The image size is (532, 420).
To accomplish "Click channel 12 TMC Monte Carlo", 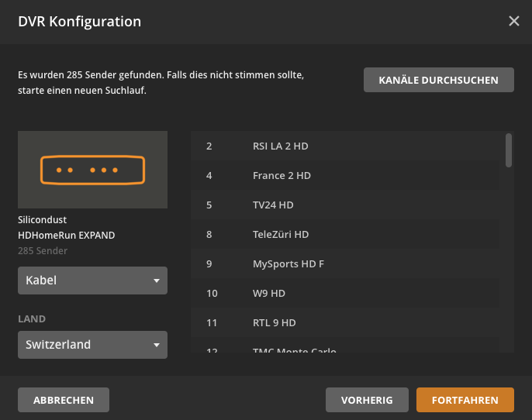I will (x=344, y=349).
